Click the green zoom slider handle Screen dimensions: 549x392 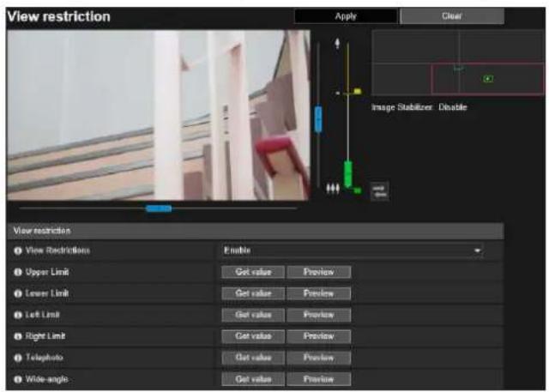347,174
